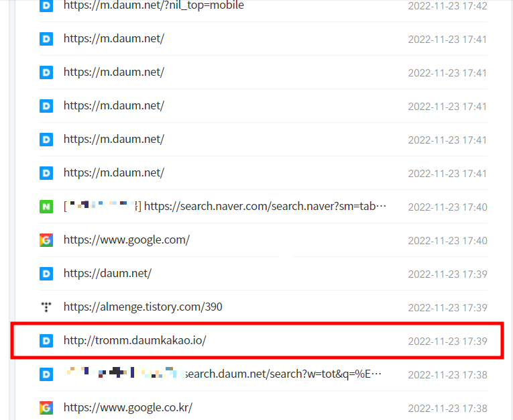This screenshot has width=513, height=420.
Task: Select the timestamp of the tromm.daumkakao.io row
Action: [447, 341]
